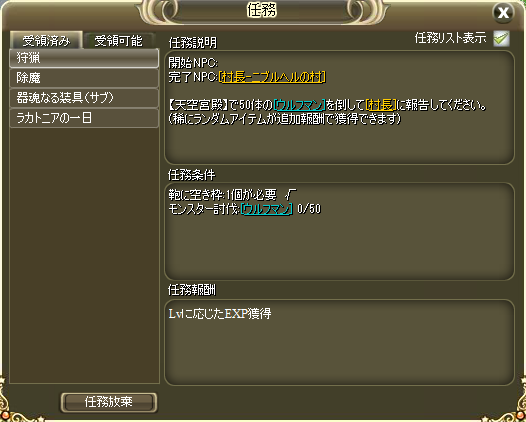526x422 pixels.
Task: Click the 任務説明 section heading
Action: point(193,43)
